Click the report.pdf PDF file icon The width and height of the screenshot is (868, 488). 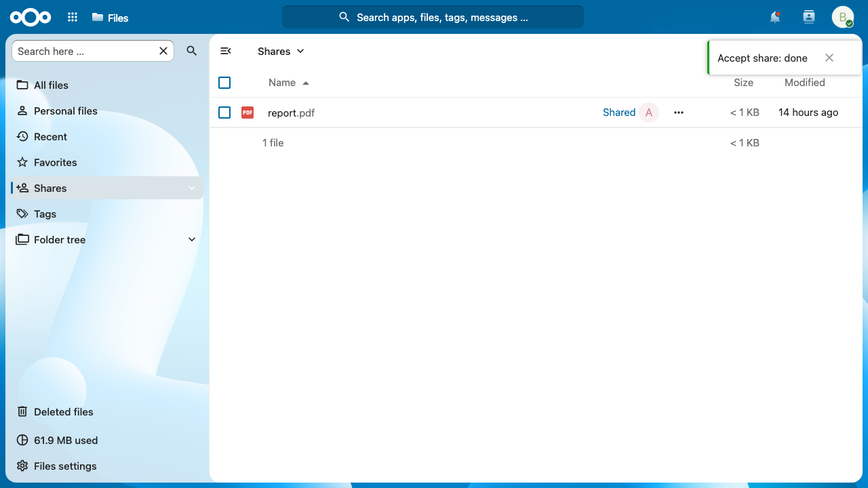248,113
